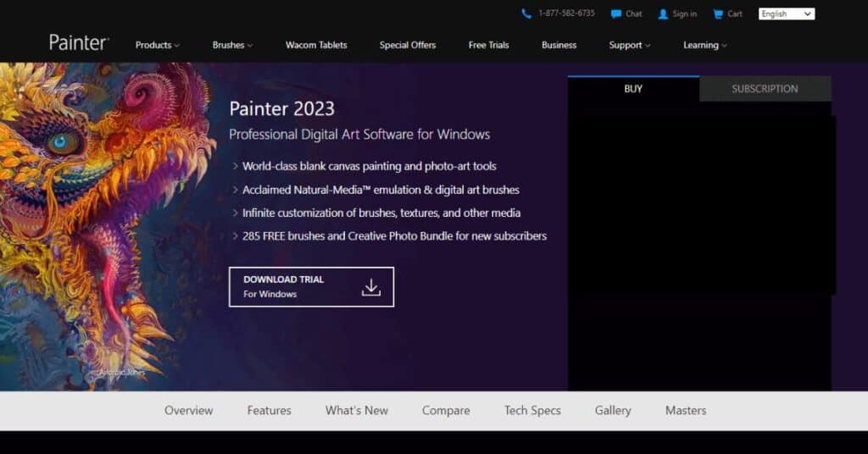Click 'Infinite customization of brushes' bullet

point(381,213)
